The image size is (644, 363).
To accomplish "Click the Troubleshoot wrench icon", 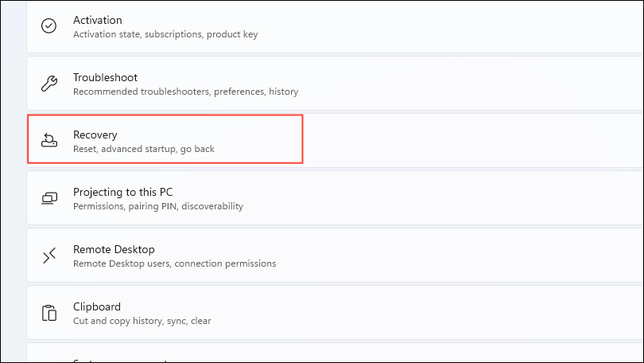I will coord(49,84).
